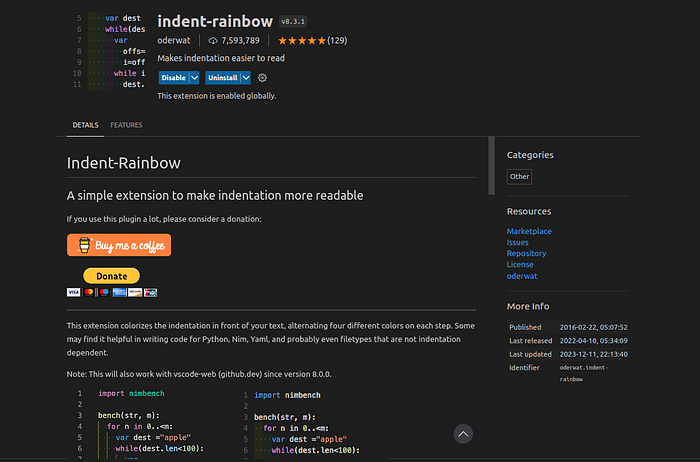
Task: Open the Issues resource link
Action: pyautogui.click(x=517, y=242)
